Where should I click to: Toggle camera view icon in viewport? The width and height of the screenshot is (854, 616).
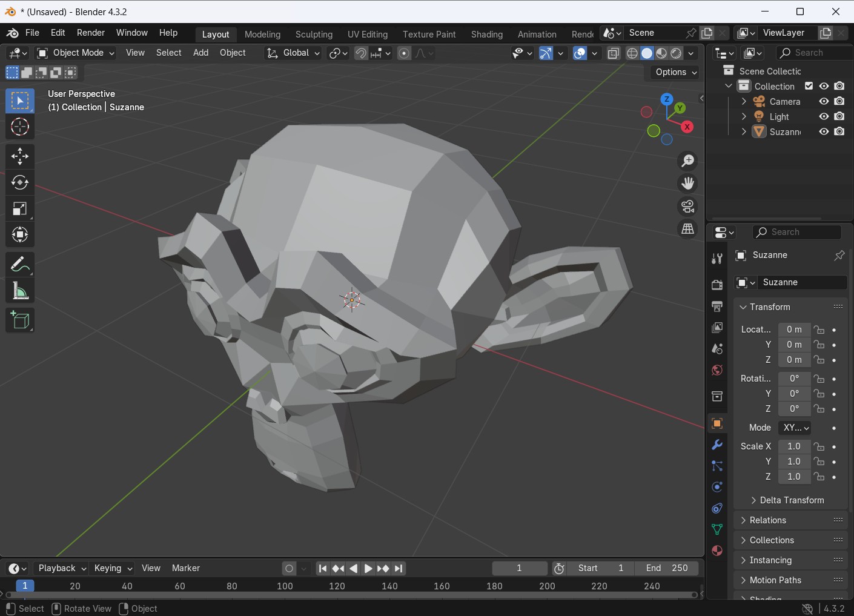tap(688, 207)
